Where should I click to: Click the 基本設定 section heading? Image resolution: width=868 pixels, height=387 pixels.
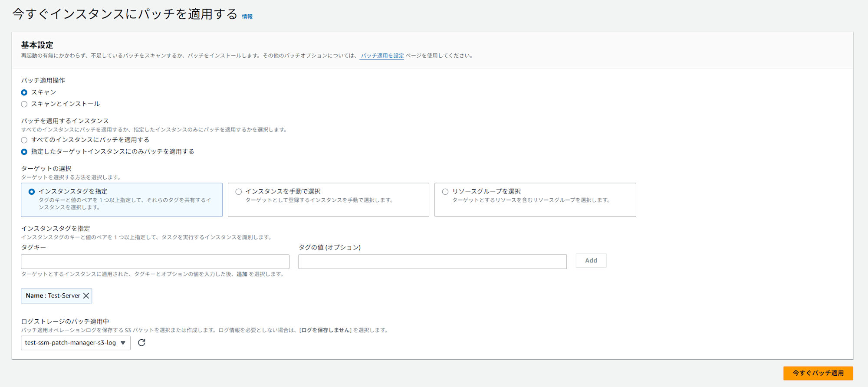[37, 45]
